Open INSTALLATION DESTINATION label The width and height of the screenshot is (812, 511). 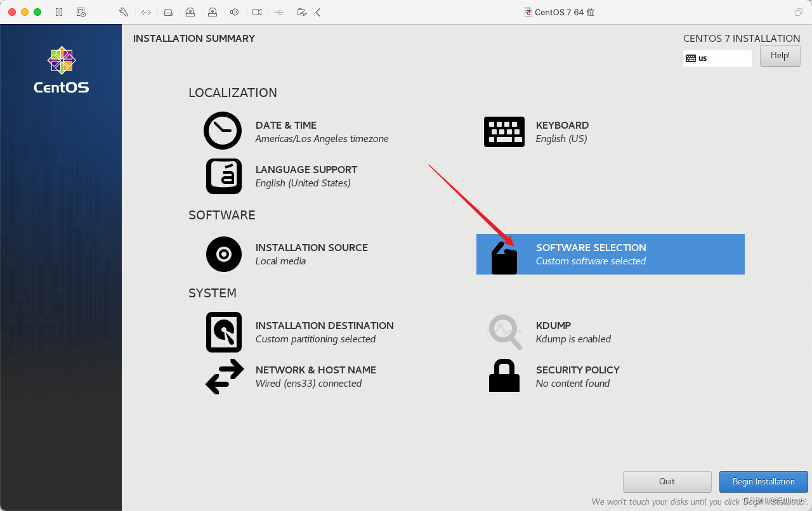tap(325, 326)
